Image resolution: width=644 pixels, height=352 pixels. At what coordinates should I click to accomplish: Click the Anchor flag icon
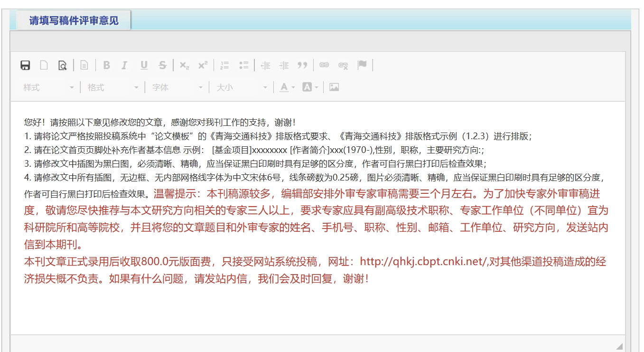362,66
